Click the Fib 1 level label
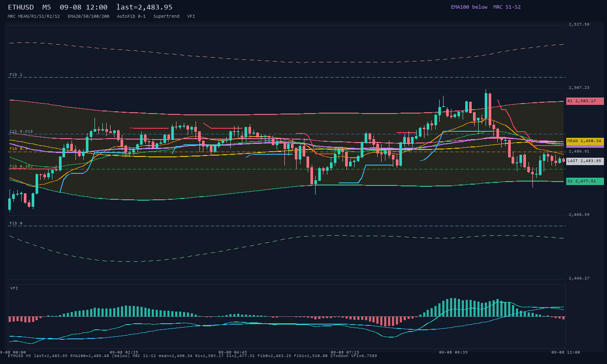This screenshot has width=607, height=364. click(16, 75)
